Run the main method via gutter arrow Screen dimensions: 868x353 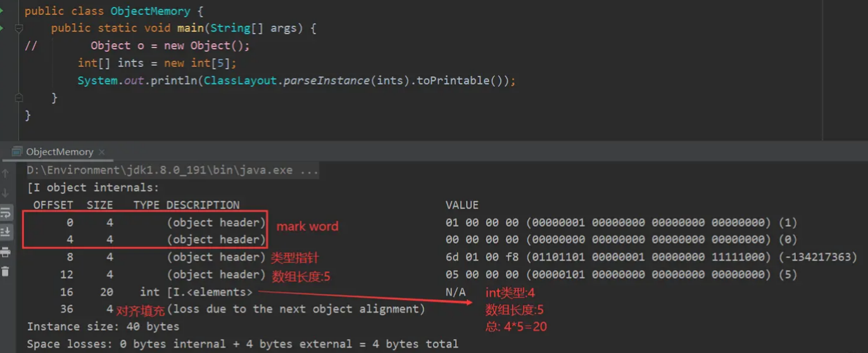(x=2, y=28)
